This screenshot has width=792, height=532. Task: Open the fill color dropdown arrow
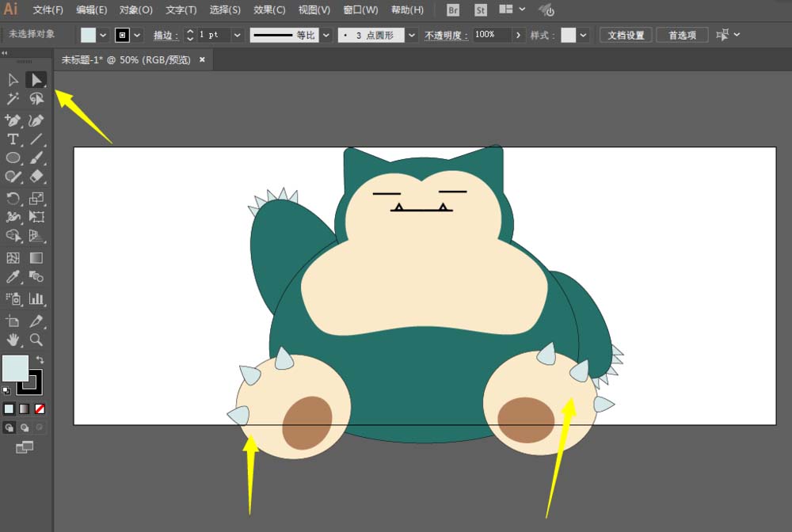pyautogui.click(x=103, y=35)
